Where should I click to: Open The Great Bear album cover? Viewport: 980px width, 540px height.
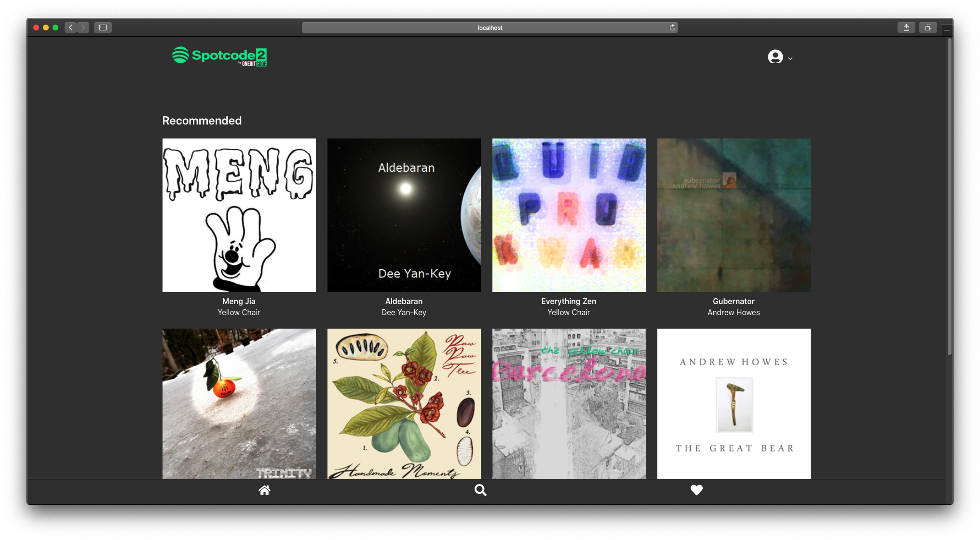point(734,403)
